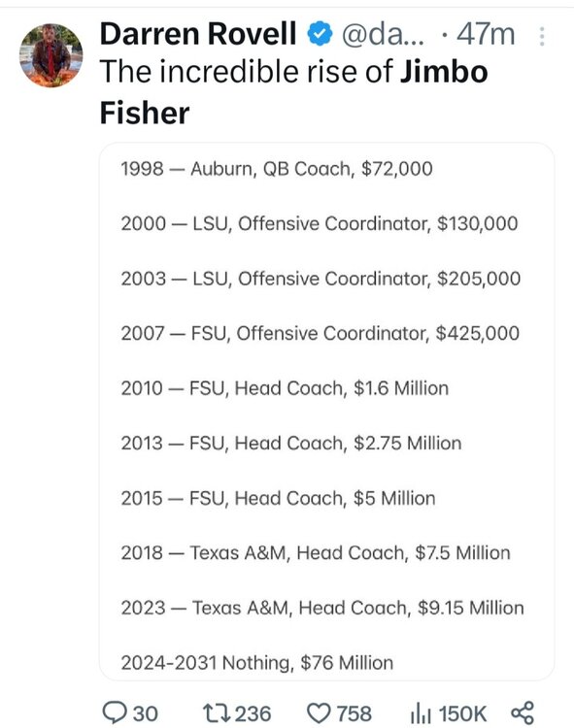The height and width of the screenshot is (728, 574).
Task: Click the reply speech bubble icon
Action: pyautogui.click(x=115, y=713)
